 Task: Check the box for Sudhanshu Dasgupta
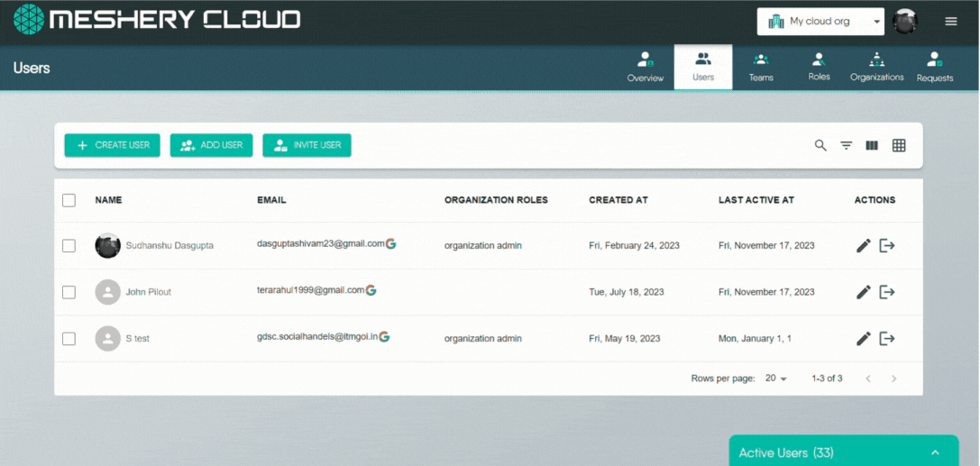69,245
